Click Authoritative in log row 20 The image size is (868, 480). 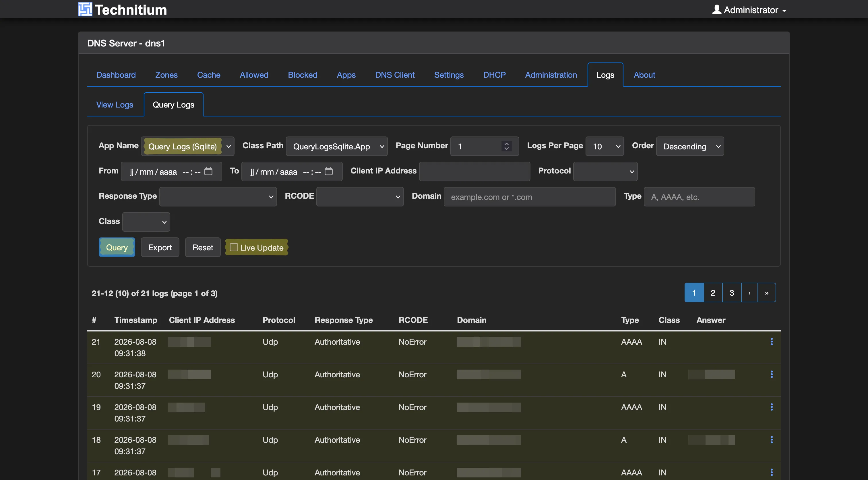pos(337,374)
